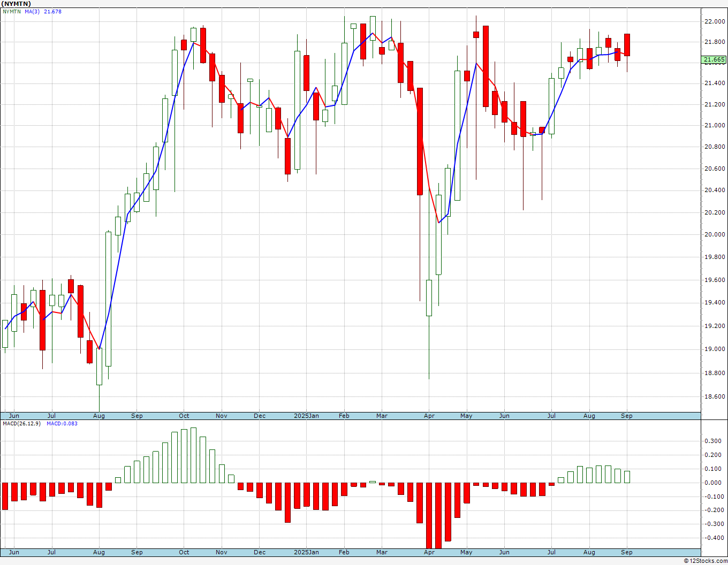Viewport: 728px width, 565px height.
Task: Click the MACD(26,12,9) indicator label
Action: (x=21, y=423)
